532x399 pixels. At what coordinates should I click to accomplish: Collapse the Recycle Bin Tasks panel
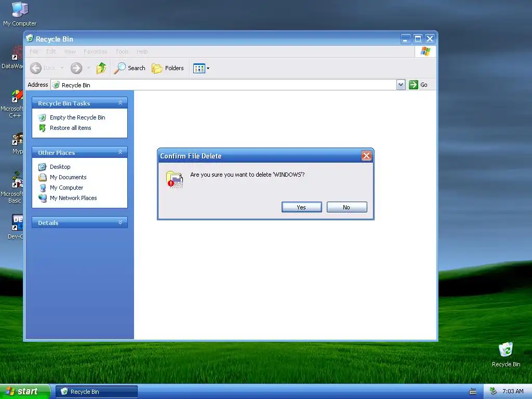(120, 103)
